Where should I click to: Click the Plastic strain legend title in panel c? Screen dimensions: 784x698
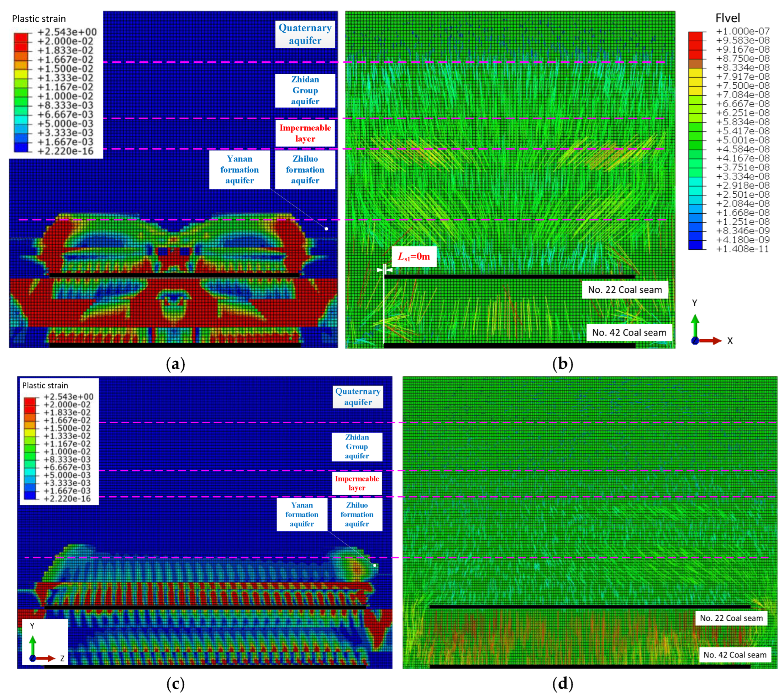click(45, 385)
